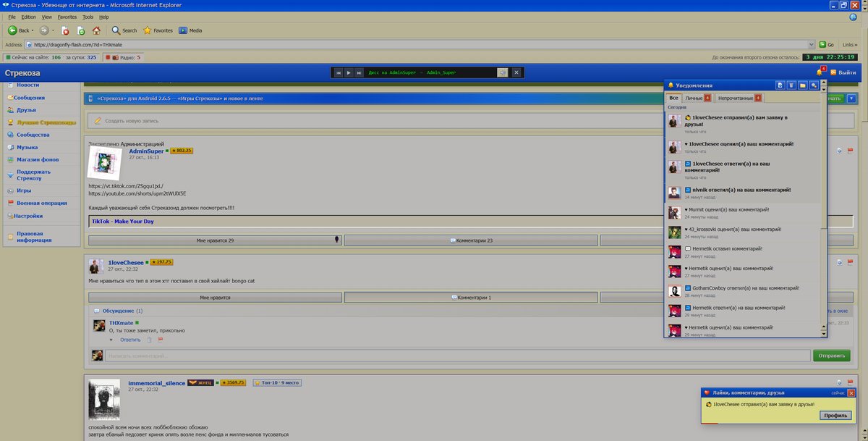The height and width of the screenshot is (441, 868).
Task: Skip to next track in player
Action: pos(358,72)
